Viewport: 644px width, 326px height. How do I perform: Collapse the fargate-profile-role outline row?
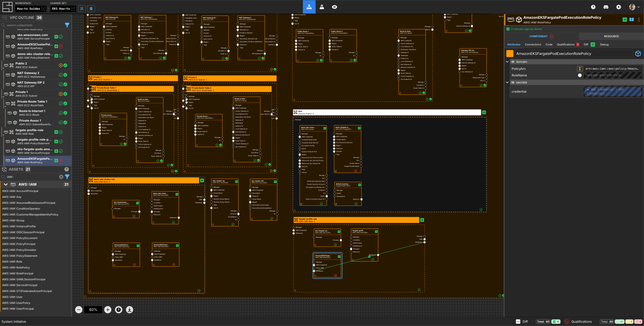coord(3,135)
